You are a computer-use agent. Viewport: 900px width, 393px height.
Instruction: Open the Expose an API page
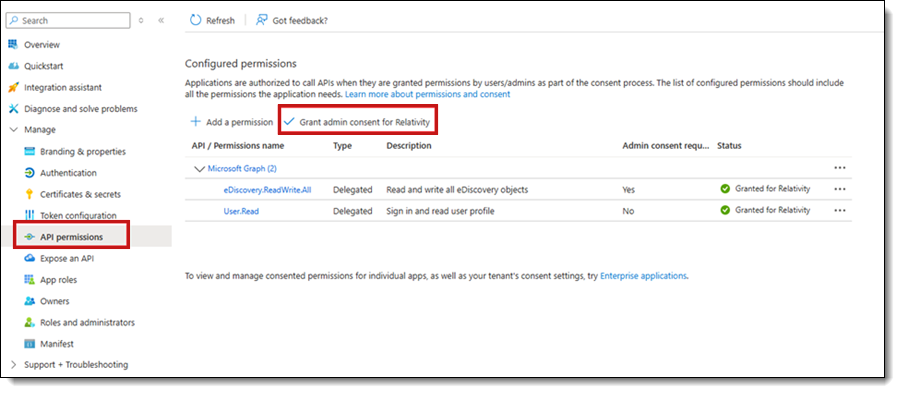pyautogui.click(x=67, y=258)
